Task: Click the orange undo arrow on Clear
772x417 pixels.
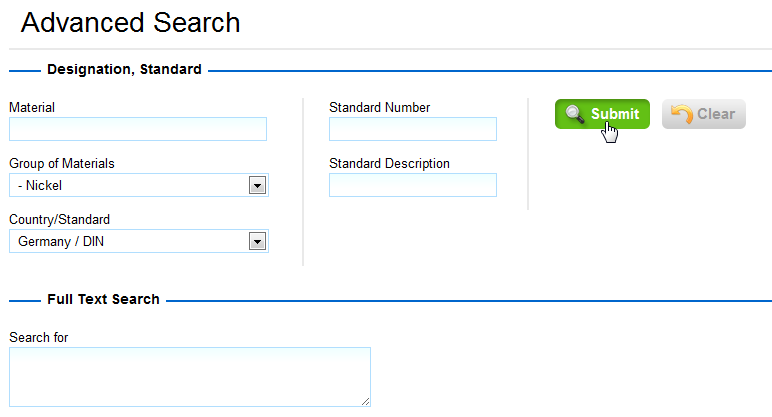Action: point(682,114)
